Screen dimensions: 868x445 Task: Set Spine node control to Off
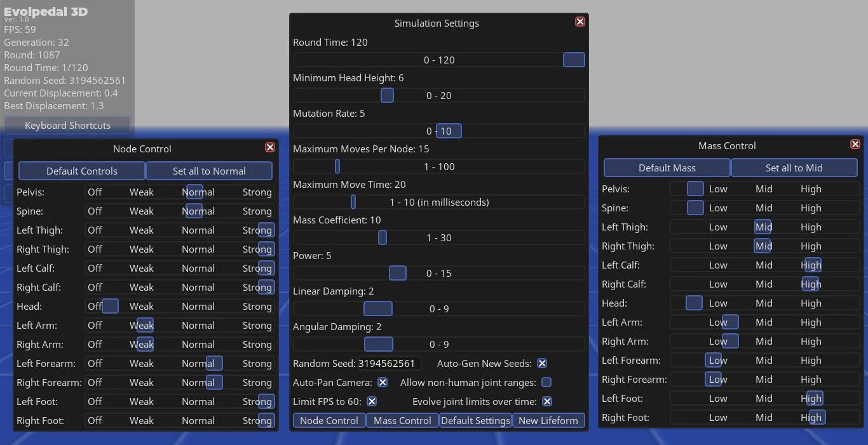(x=95, y=211)
